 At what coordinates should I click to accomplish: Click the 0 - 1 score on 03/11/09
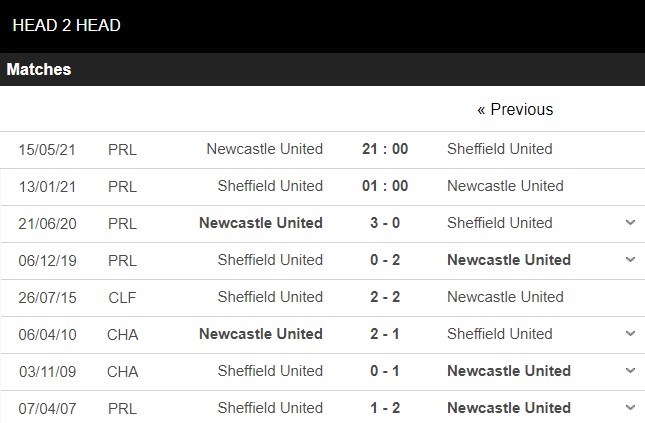385,371
